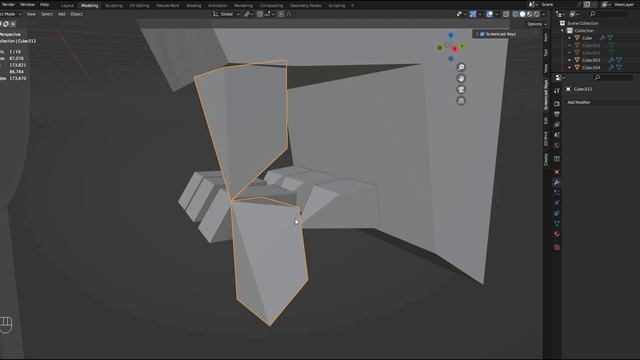The image size is (640, 360).
Task: Switch to the Sculpting workspace tab
Action: (113, 6)
